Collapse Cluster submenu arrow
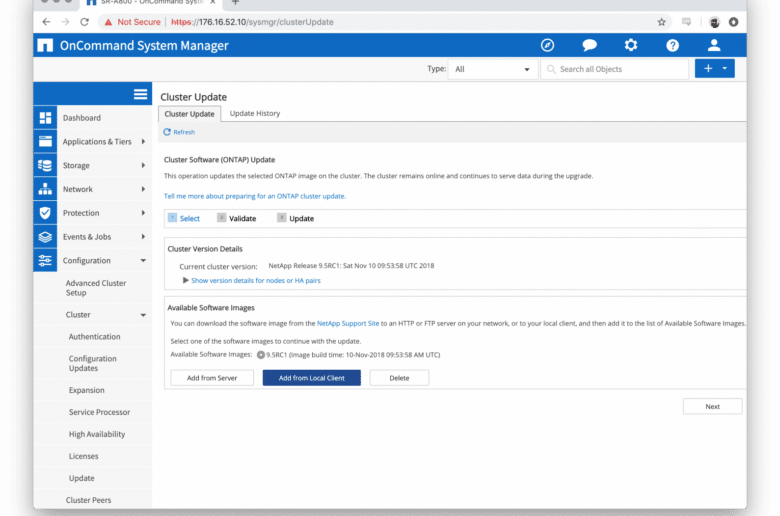 click(143, 315)
